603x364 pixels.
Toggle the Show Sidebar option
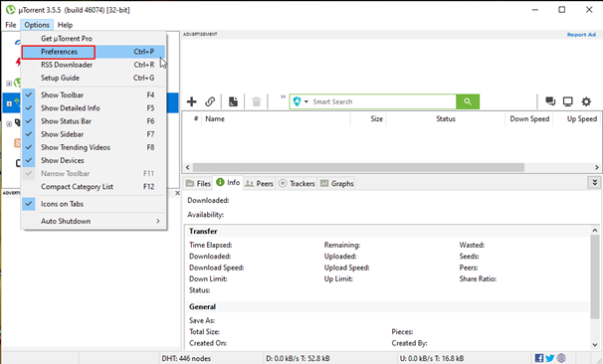[94, 134]
